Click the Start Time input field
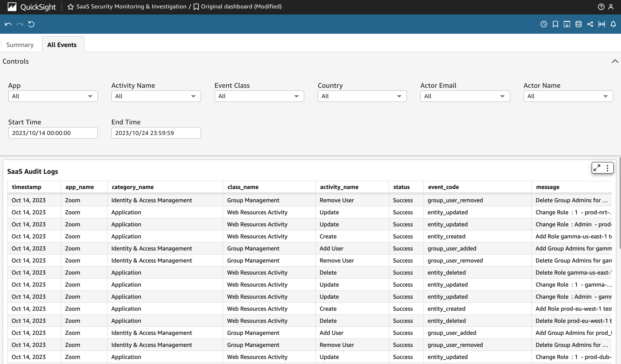The width and height of the screenshot is (621, 364). 53,133
